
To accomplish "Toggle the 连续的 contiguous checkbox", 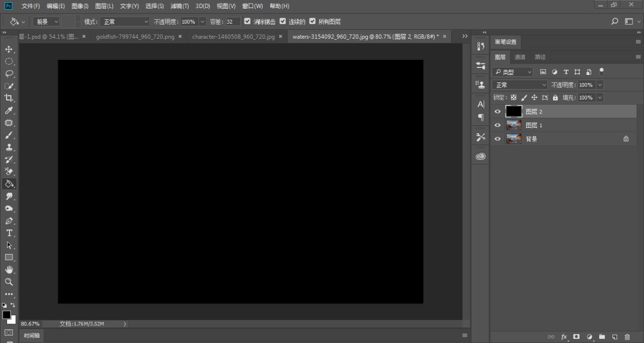I will point(283,22).
